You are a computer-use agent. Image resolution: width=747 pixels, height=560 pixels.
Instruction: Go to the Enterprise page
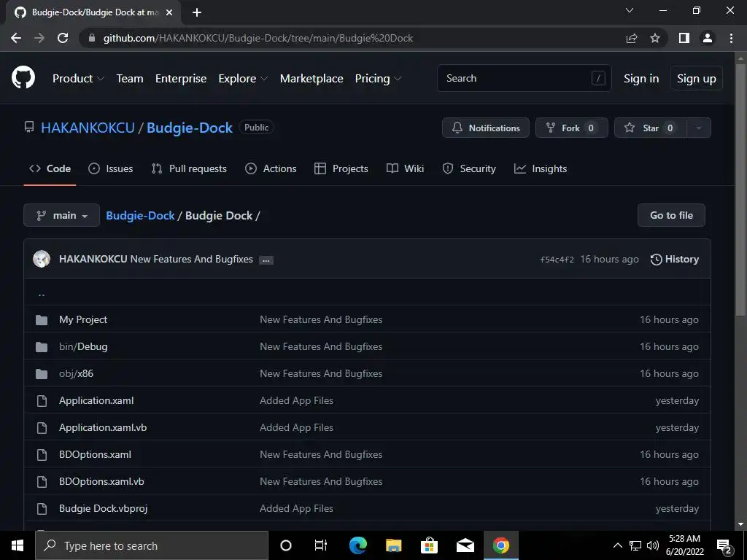(181, 79)
